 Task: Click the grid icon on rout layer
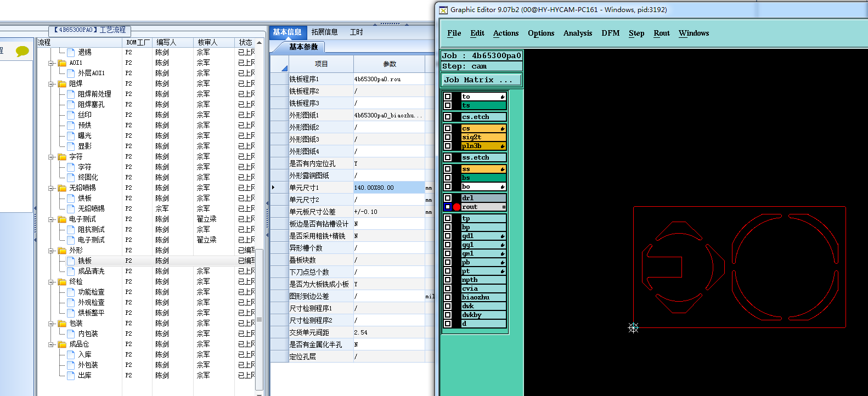[x=504, y=207]
